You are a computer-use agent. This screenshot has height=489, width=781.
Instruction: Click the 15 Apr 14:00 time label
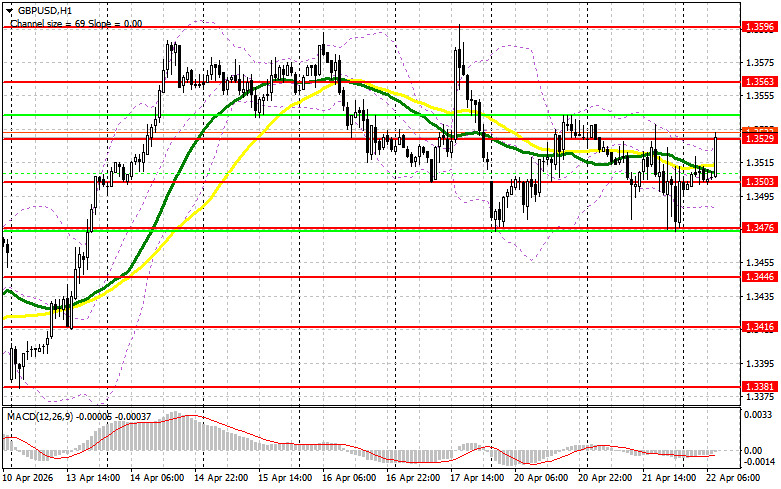click(x=285, y=478)
